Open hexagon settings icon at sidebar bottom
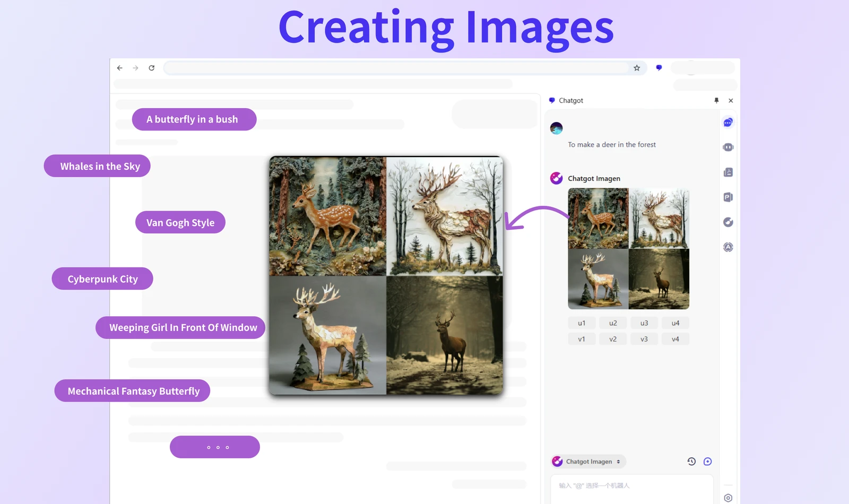 [728, 498]
